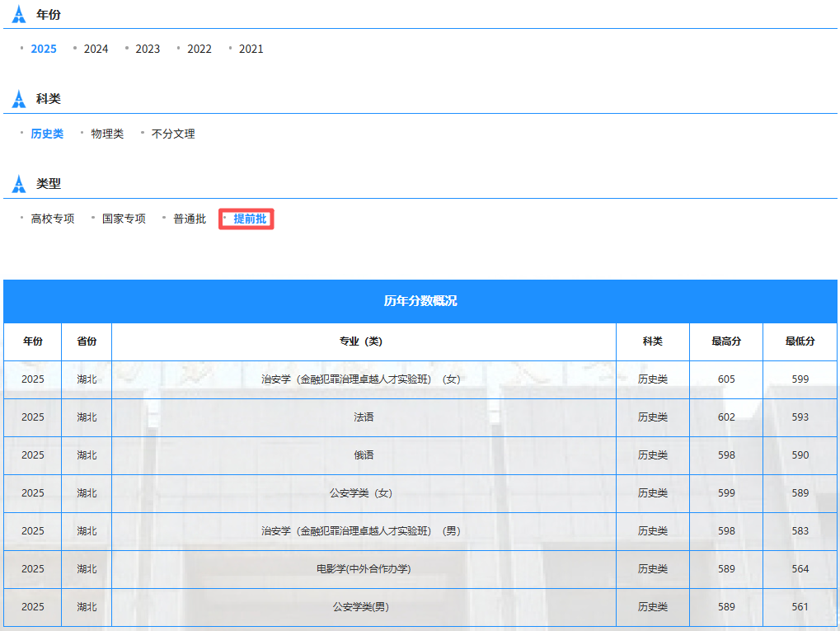Select year 2022 filter

click(x=199, y=49)
